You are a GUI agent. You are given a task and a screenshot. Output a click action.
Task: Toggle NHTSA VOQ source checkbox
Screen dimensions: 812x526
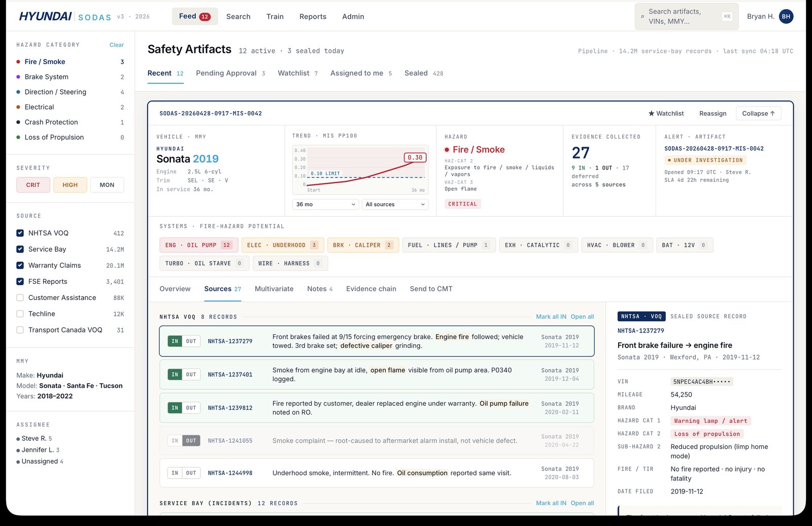click(20, 233)
